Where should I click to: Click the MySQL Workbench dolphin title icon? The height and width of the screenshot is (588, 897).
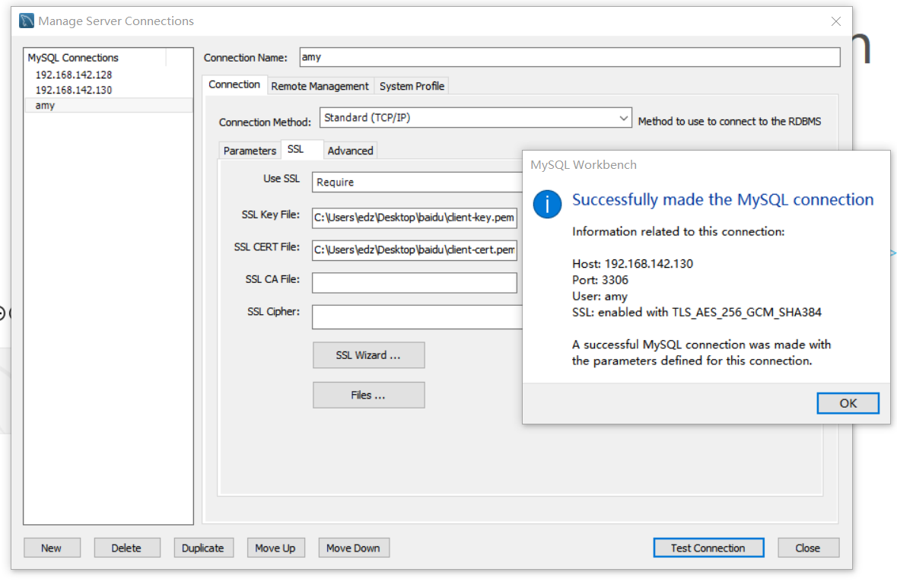(27, 21)
